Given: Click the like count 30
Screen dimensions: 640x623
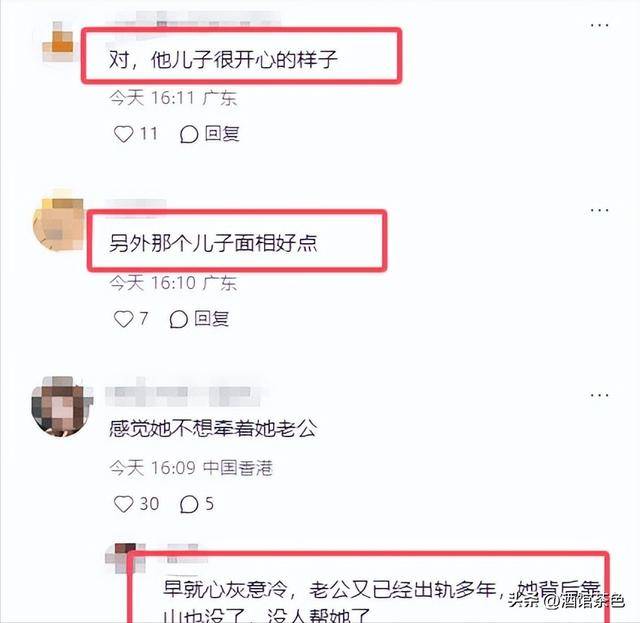Looking at the screenshot, I should pyautogui.click(x=150, y=504).
